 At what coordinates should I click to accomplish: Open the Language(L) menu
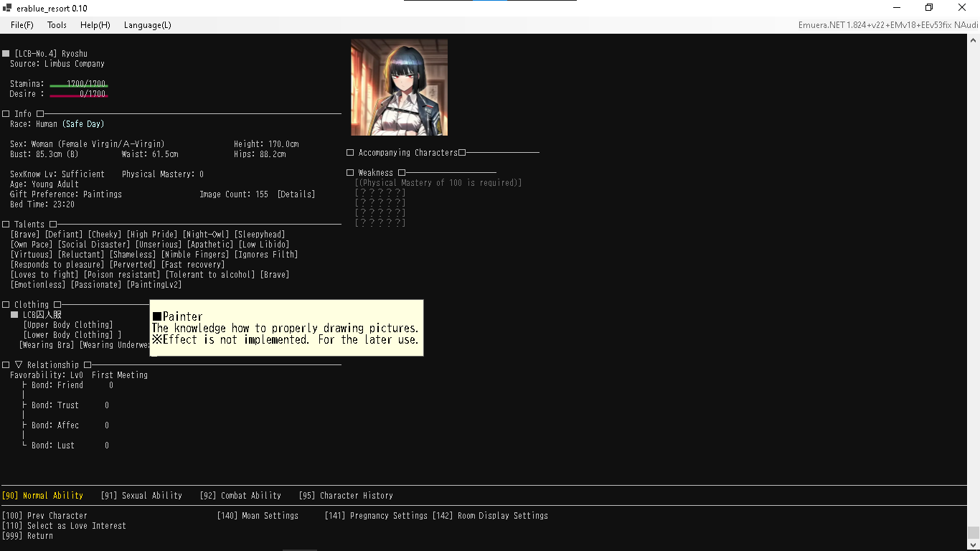tap(148, 25)
